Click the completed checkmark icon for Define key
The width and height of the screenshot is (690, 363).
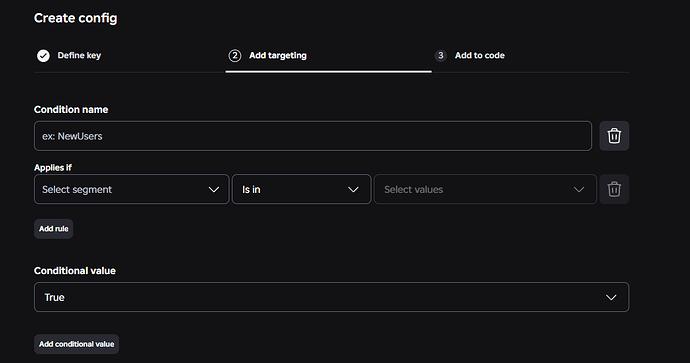[x=43, y=55]
